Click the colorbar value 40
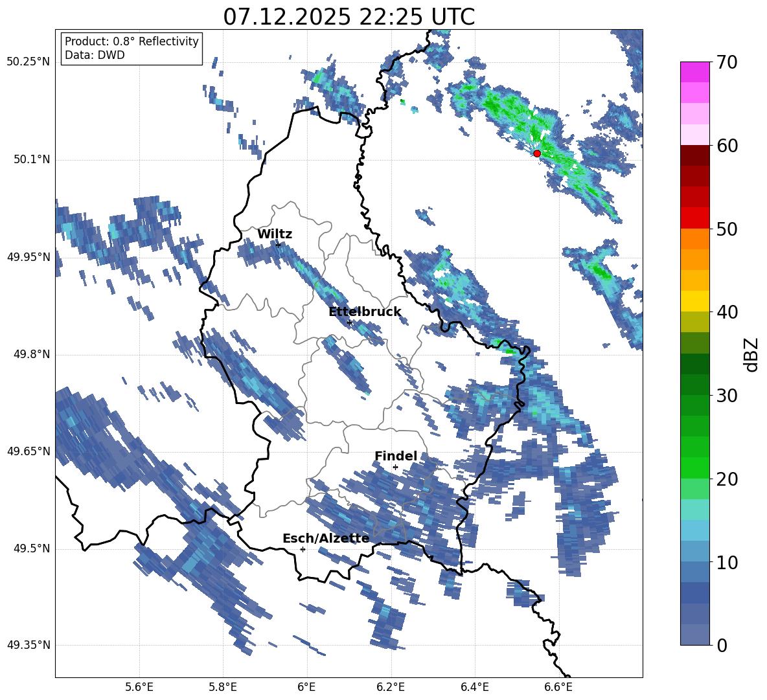 727,312
